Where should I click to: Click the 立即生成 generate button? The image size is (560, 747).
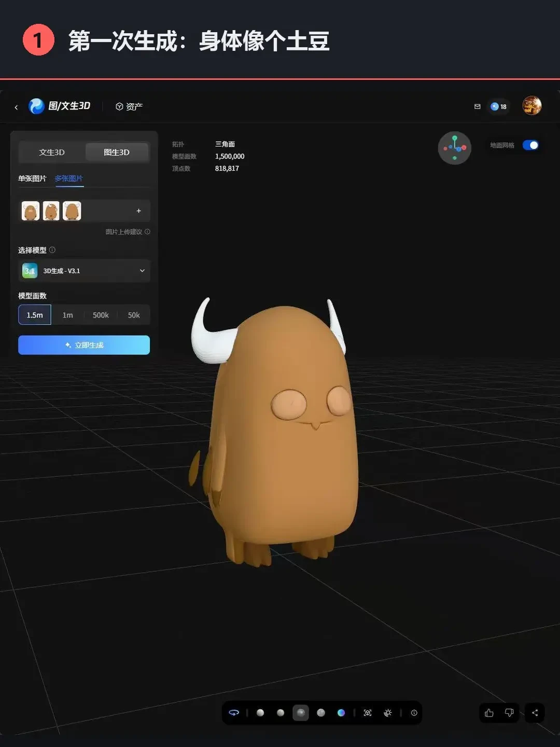(x=84, y=345)
